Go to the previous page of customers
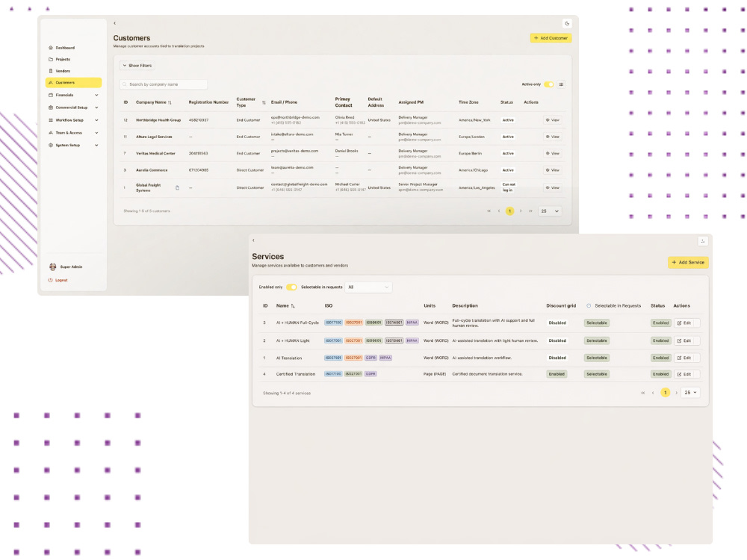 (499, 211)
